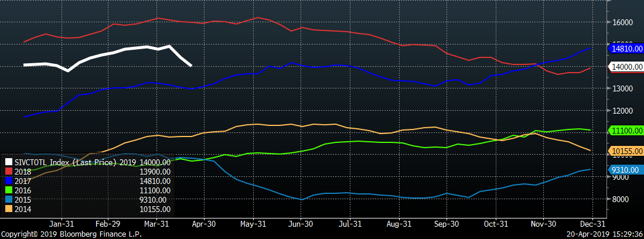Click the orange 10155.00 price tag
The height and width of the screenshot is (239, 644).
[x=628, y=152]
